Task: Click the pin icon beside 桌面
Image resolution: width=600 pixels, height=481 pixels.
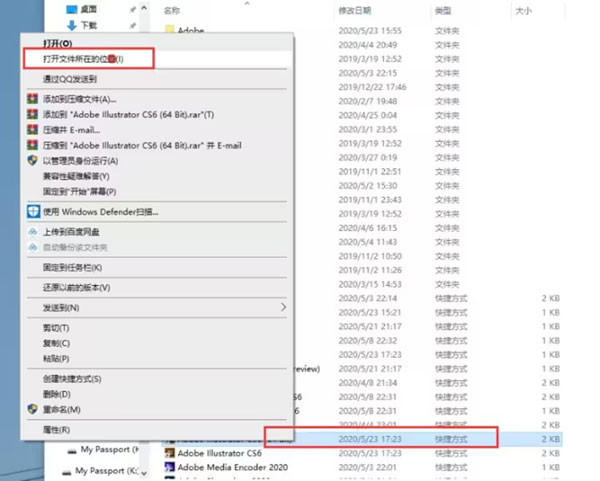Action: coord(132,10)
